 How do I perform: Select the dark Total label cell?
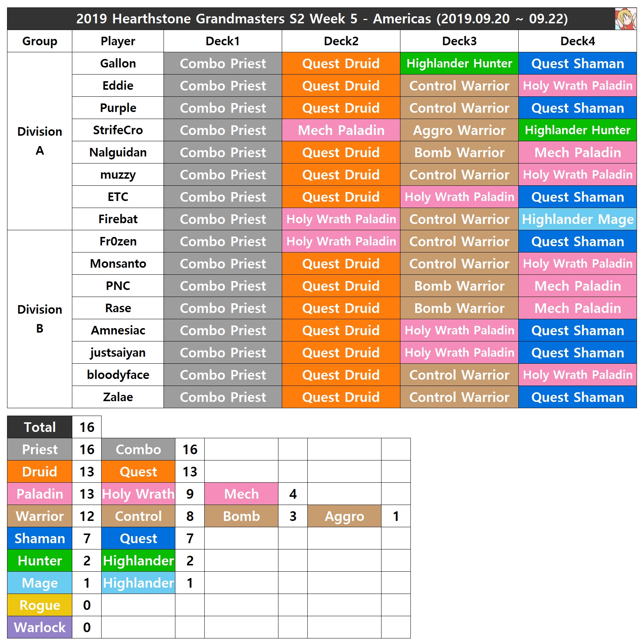click(x=40, y=427)
